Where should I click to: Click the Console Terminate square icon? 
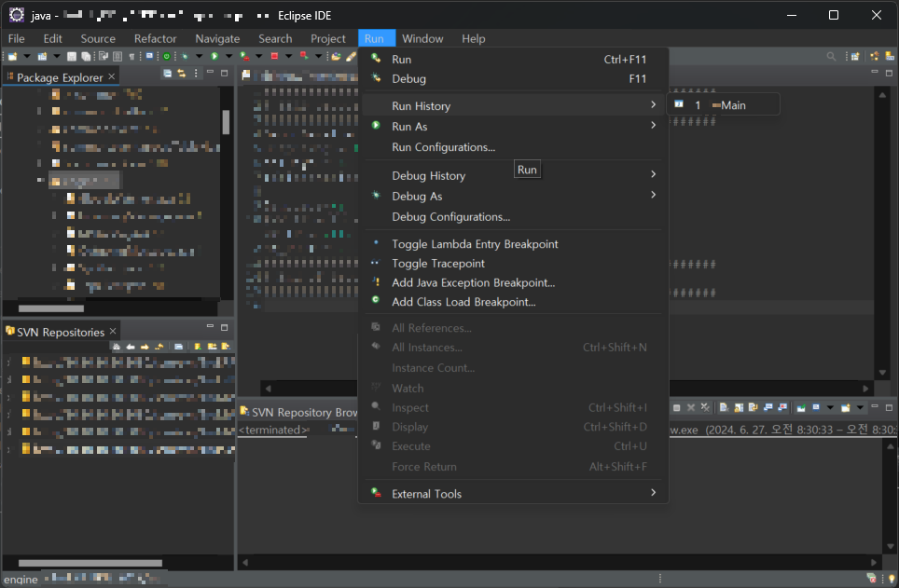(x=676, y=407)
